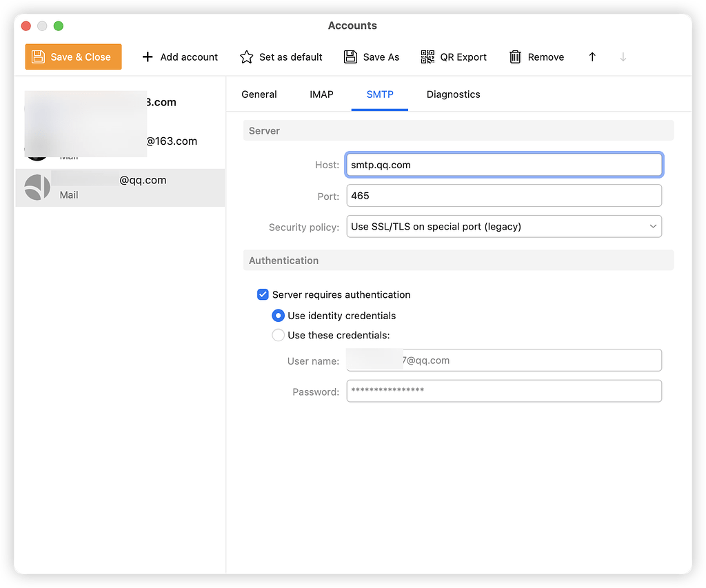Image resolution: width=706 pixels, height=588 pixels.
Task: Open the Diagnostics tab
Action: click(453, 94)
